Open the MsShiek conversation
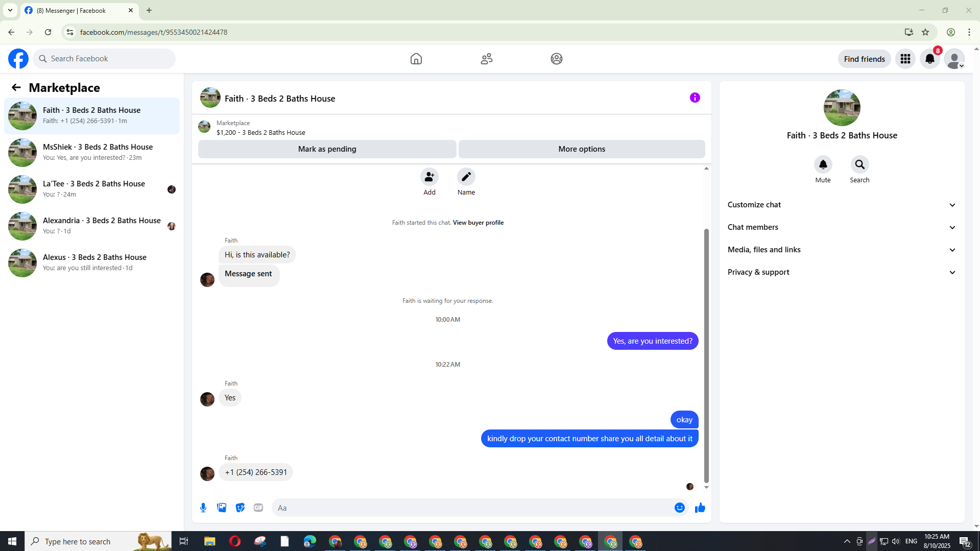This screenshot has width=980, height=551. [92, 153]
